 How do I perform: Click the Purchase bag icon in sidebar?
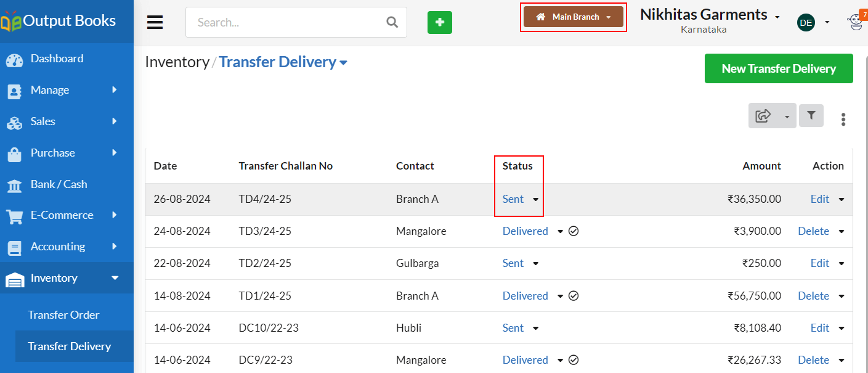click(x=14, y=154)
